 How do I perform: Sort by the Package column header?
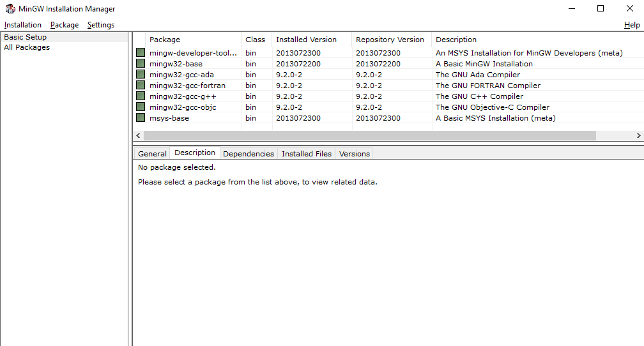point(194,40)
